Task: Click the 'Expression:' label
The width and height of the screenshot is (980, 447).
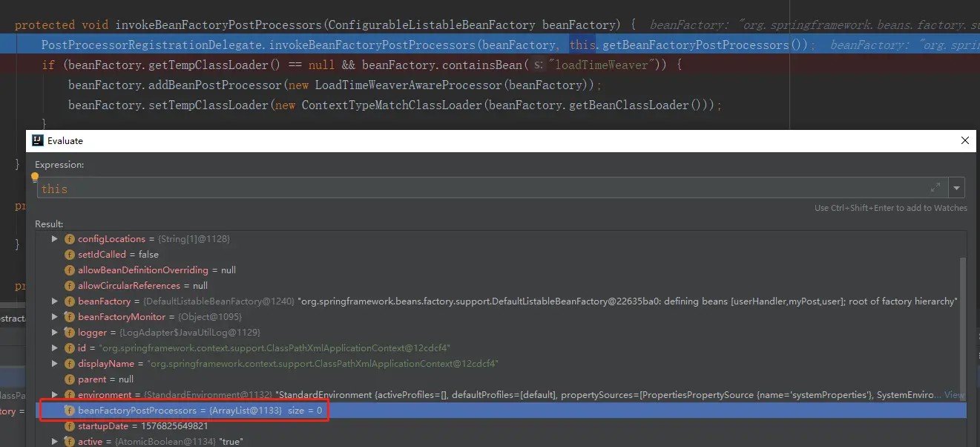Action: pos(60,165)
